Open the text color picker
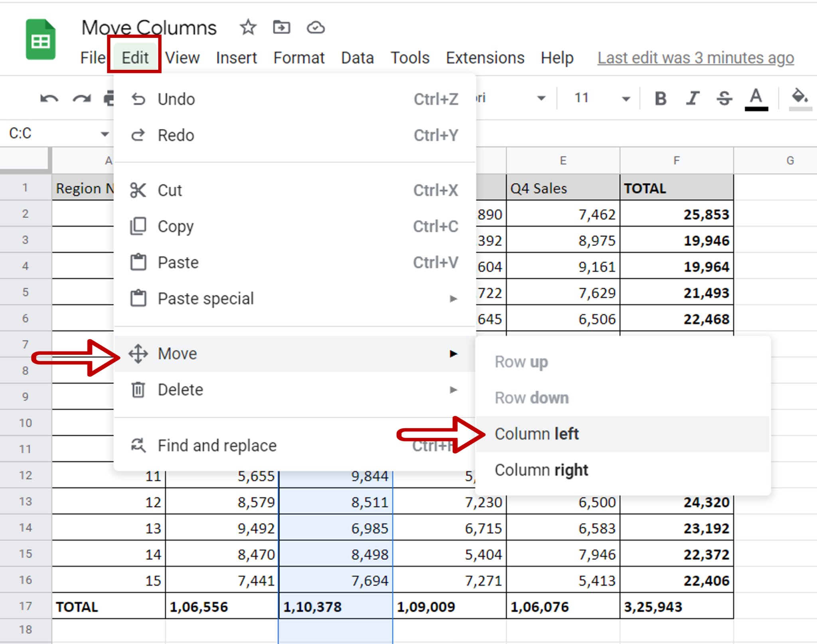The image size is (817, 644). [756, 99]
